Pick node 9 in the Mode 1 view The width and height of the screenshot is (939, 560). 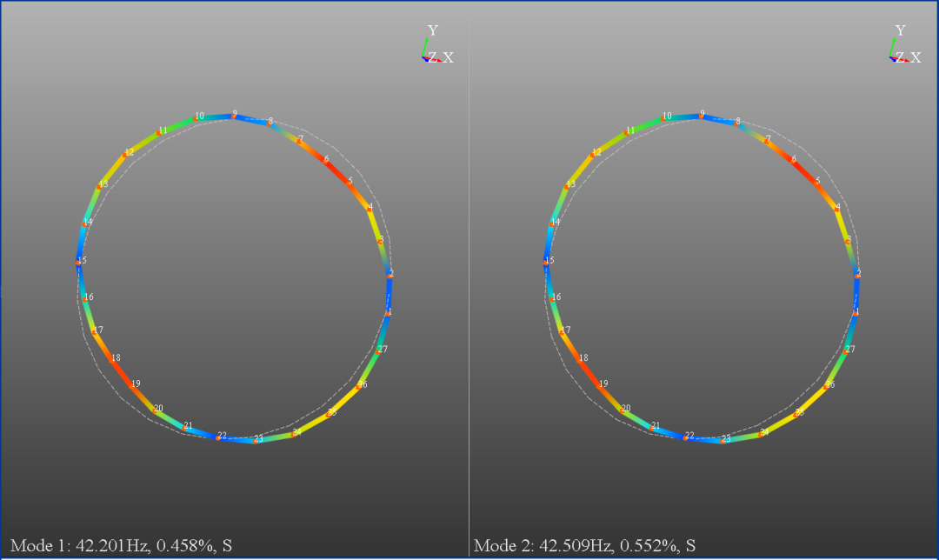click(234, 117)
